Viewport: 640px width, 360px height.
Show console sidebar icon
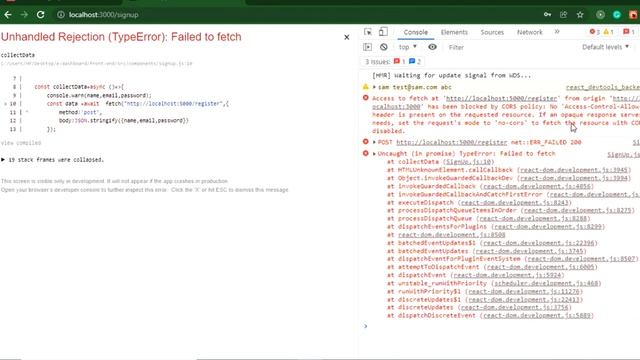coord(367,47)
